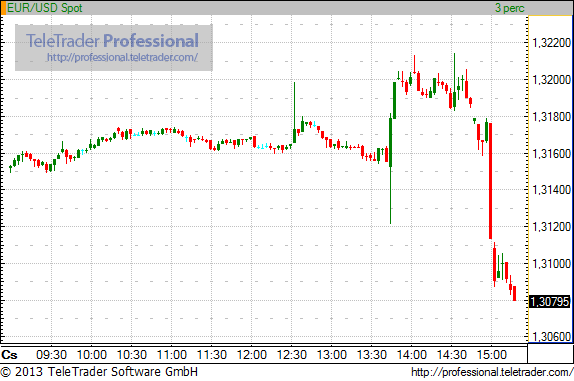Click the 12:30 time axis label
574x381 pixels.
click(291, 355)
